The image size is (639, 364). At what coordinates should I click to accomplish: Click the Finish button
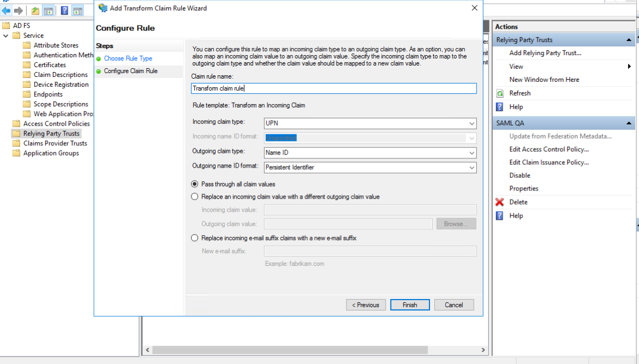(x=410, y=305)
